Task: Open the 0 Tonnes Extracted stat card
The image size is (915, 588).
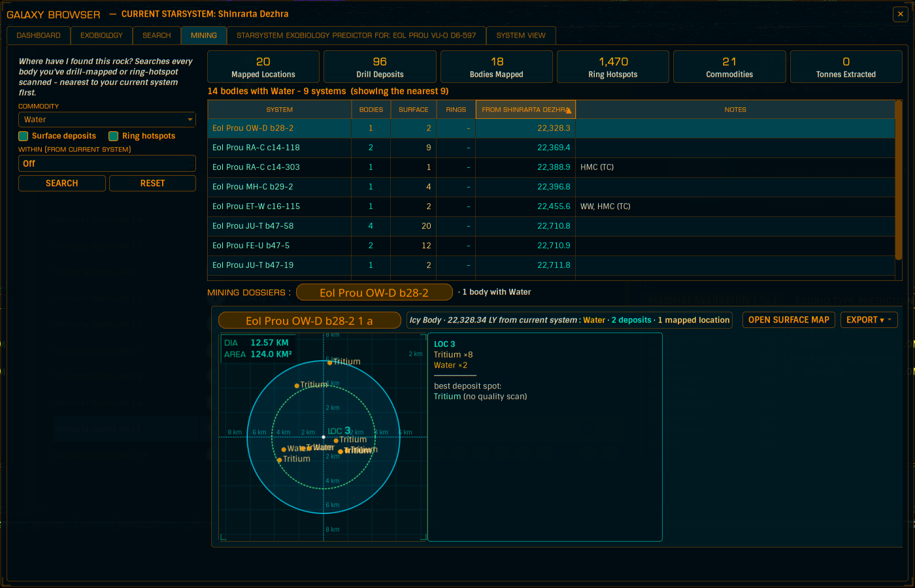Action: click(x=846, y=67)
